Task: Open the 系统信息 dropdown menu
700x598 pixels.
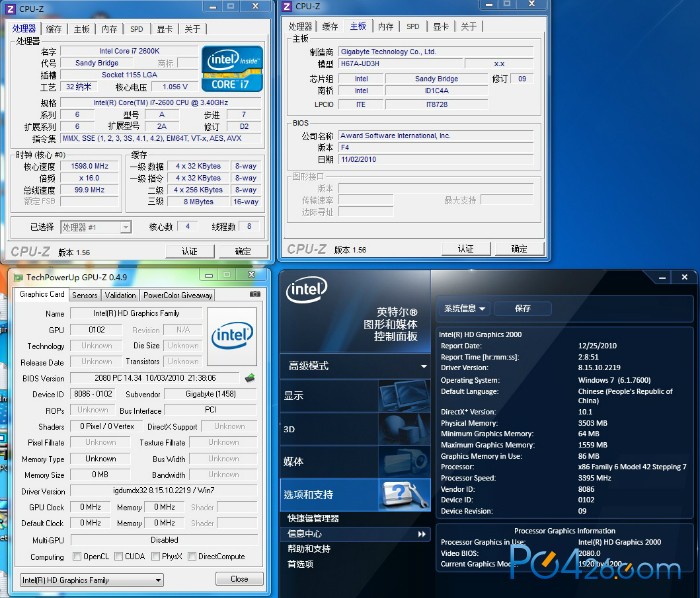Action: (x=464, y=308)
